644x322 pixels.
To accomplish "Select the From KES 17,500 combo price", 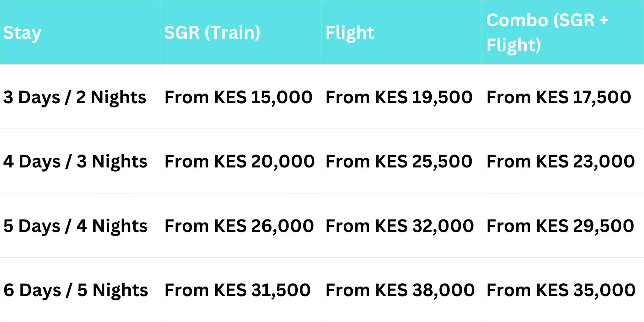I will [559, 97].
